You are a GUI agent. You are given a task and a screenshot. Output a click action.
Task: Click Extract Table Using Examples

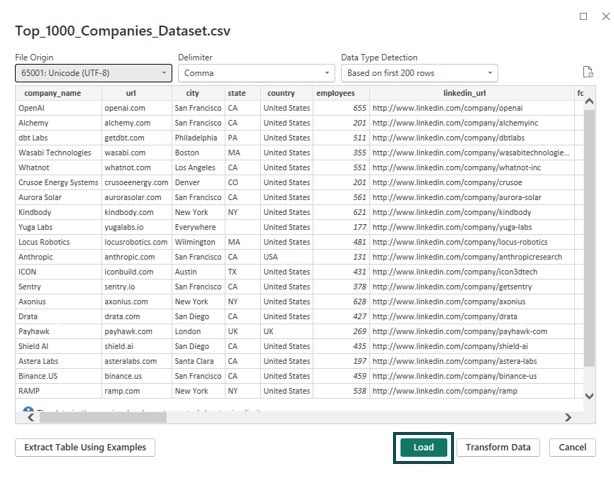tap(85, 447)
